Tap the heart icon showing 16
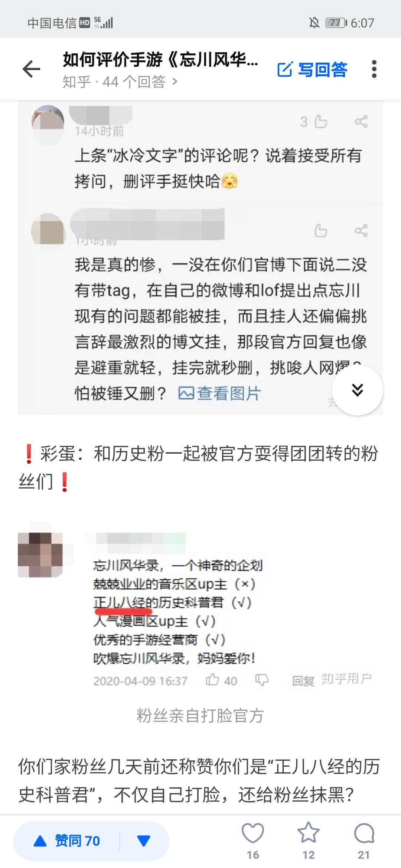Viewport: 401px width, 868px height. (253, 841)
